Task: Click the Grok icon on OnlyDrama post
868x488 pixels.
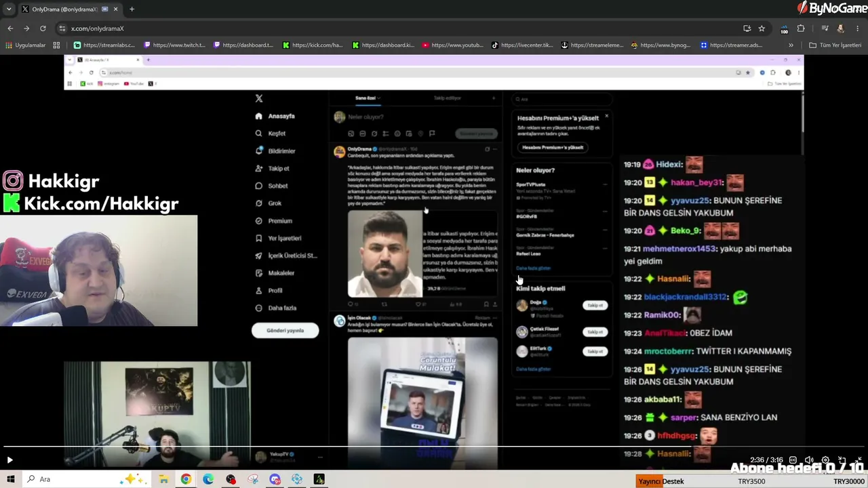Action: point(487,149)
